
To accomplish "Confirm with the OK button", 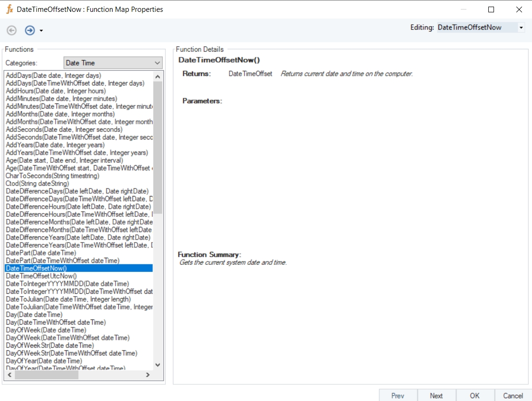I will pos(475,396).
